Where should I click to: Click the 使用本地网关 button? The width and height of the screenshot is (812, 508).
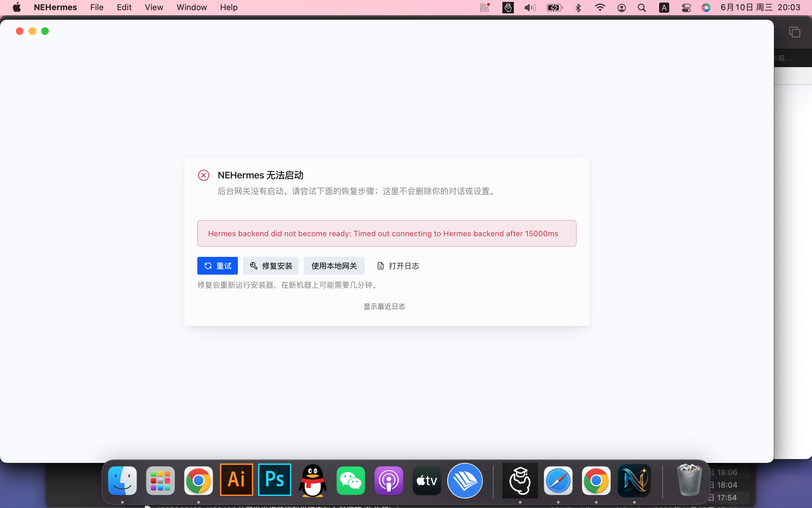coord(334,266)
